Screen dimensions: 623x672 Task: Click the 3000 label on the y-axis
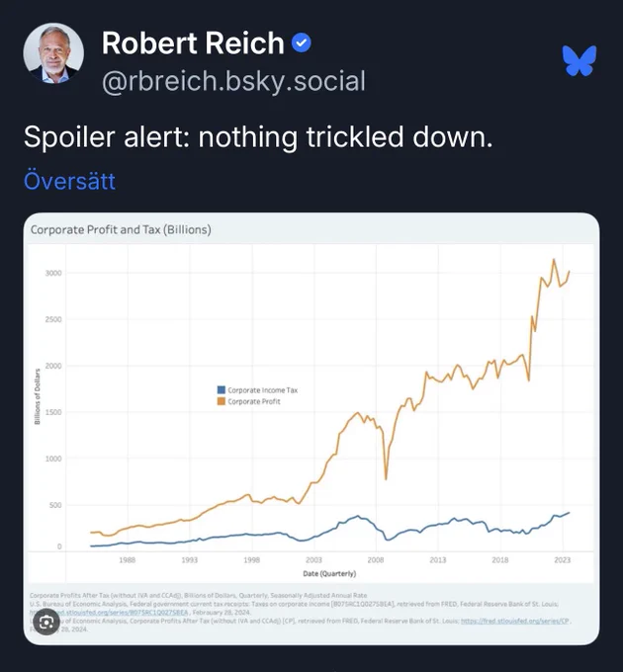click(53, 273)
